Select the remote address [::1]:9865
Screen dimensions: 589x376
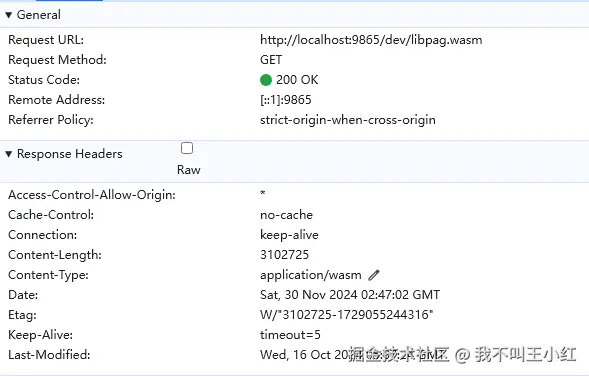click(x=285, y=100)
